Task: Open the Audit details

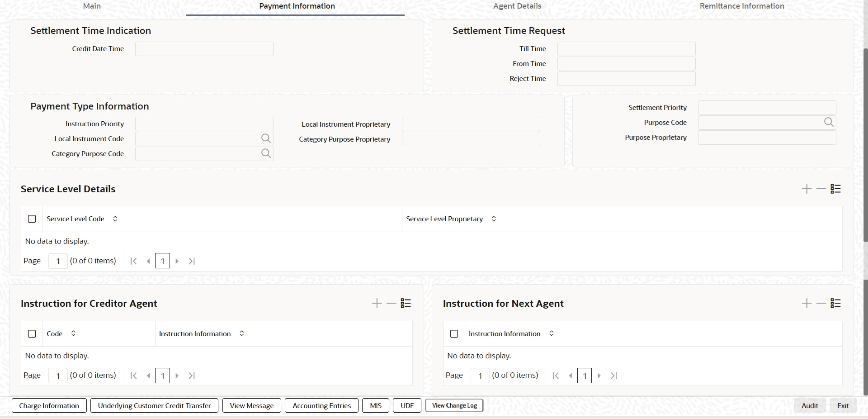Action: [x=810, y=405]
